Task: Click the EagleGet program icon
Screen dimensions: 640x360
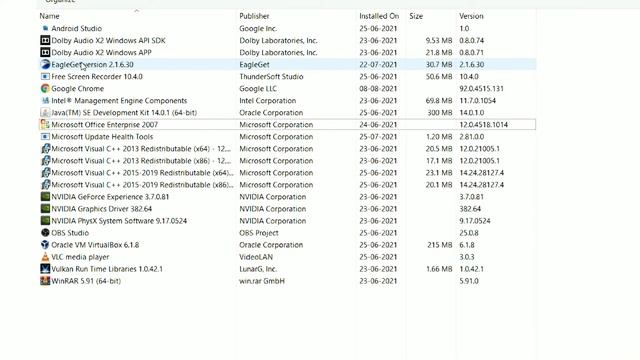Action: 45,64
